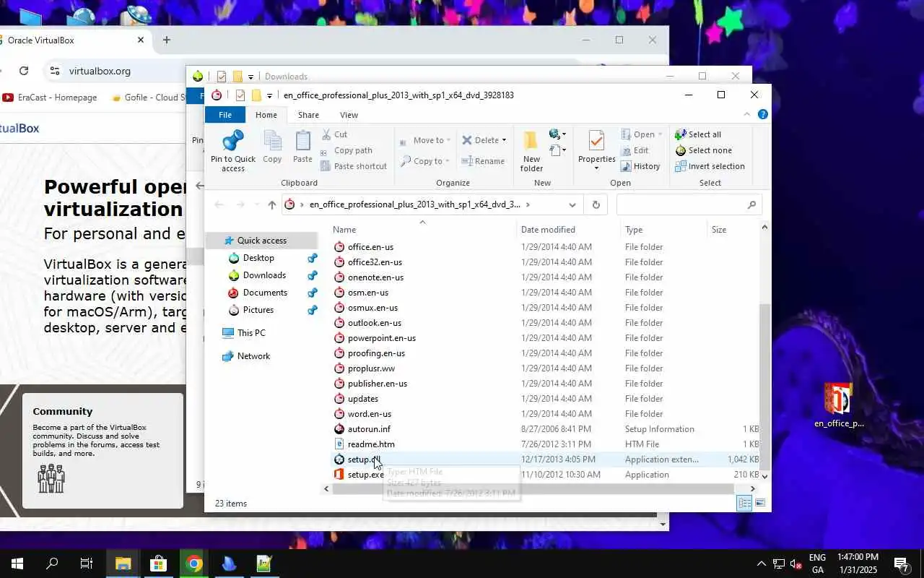Viewport: 924px width, 578px height.
Task: Click Copy path in Clipboard group
Action: (346, 150)
